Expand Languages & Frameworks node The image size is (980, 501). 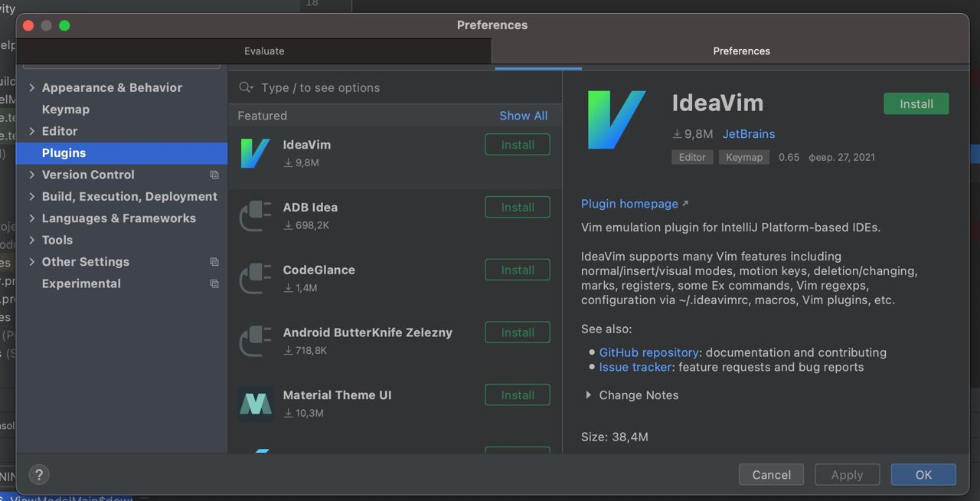click(31, 218)
